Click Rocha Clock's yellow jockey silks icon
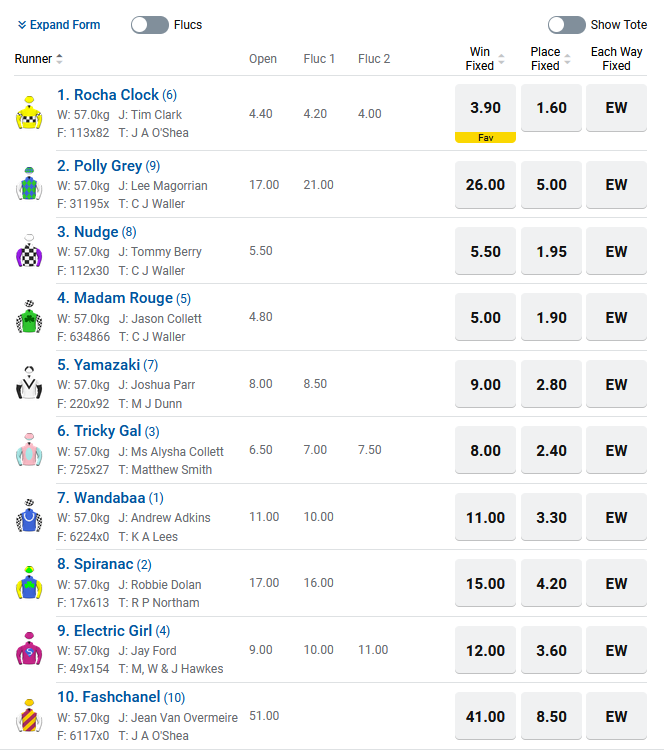Screen dimensions: 664x752 point(28,114)
